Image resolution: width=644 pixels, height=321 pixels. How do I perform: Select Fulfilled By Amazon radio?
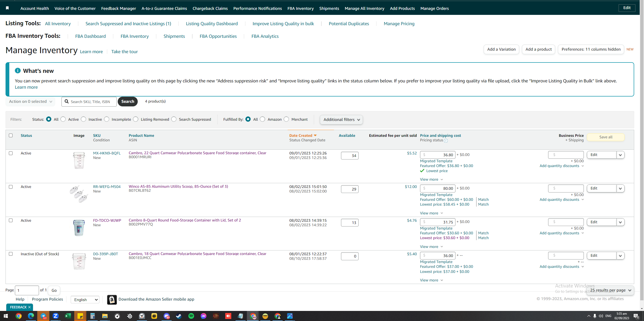click(262, 119)
